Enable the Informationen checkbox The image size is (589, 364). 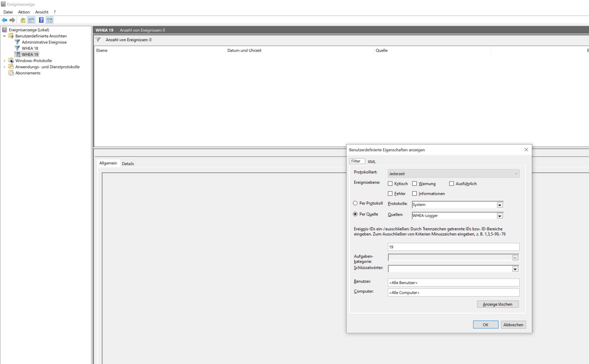point(414,194)
